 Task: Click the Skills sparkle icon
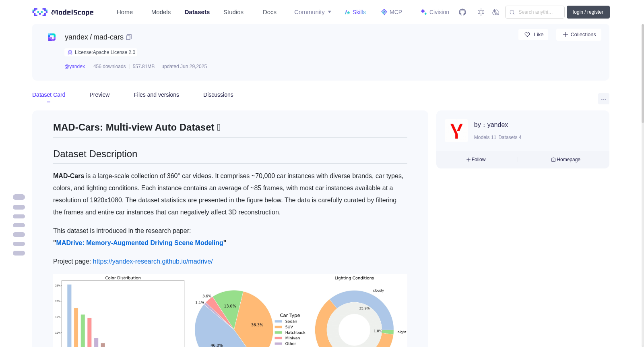(347, 12)
